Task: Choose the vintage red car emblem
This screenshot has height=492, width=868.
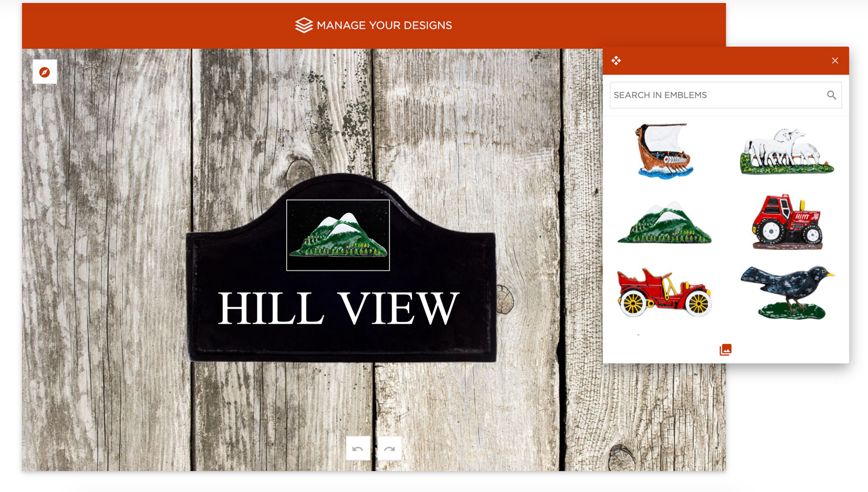Action: click(664, 292)
